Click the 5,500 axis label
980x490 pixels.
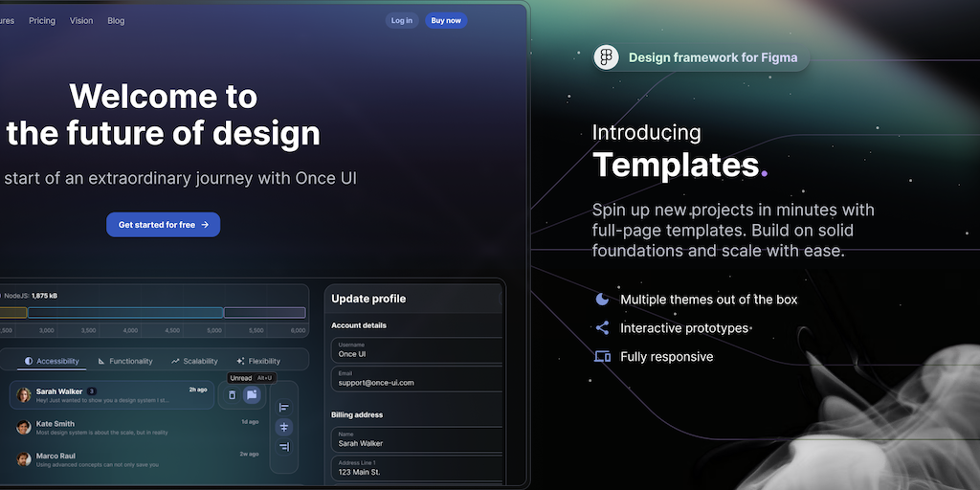pyautogui.click(x=256, y=330)
